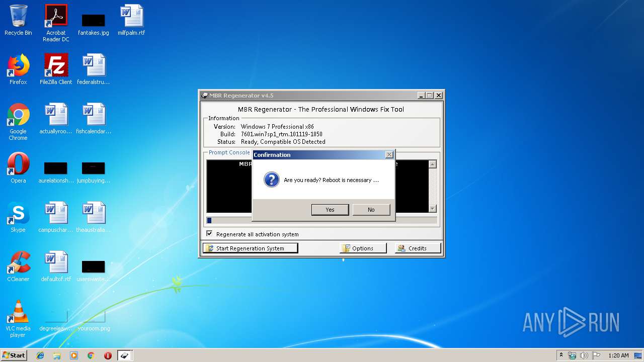Launch Acrobat Reader DC shortcut
This screenshot has height=362, width=644.
[x=56, y=23]
